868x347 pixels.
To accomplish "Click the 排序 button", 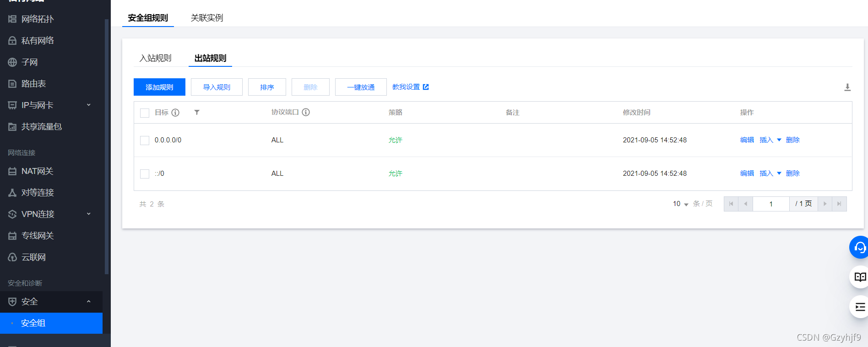I will pyautogui.click(x=267, y=87).
